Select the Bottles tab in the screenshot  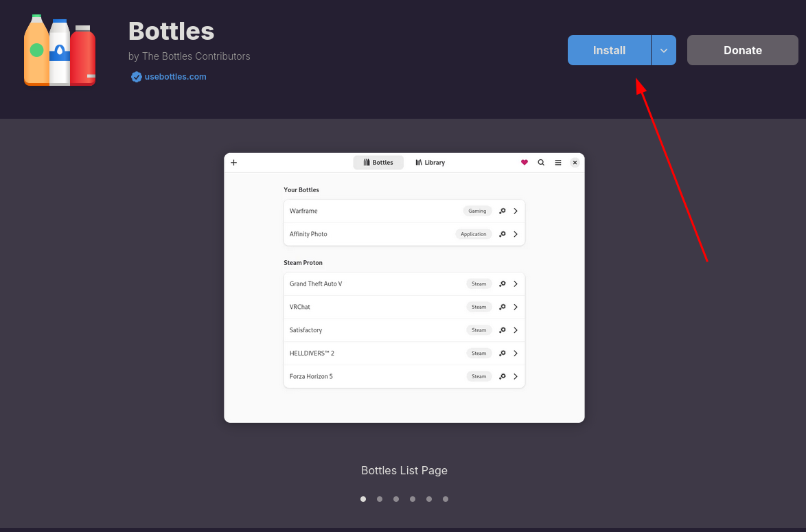(x=378, y=163)
